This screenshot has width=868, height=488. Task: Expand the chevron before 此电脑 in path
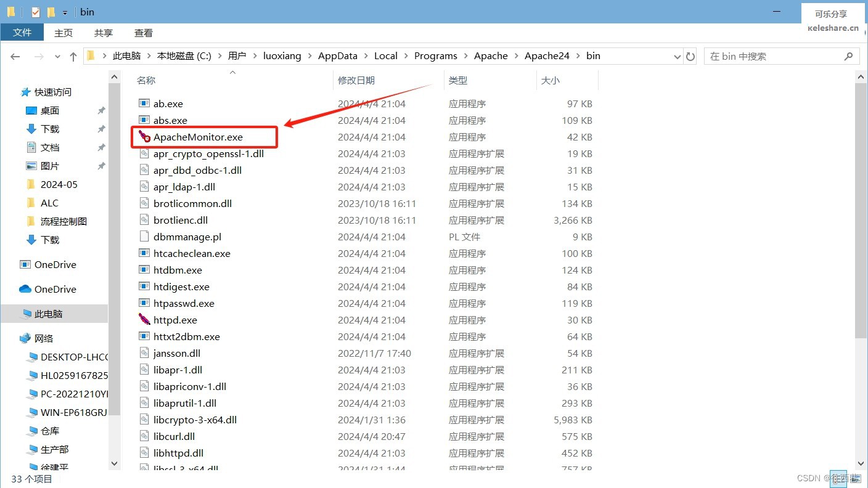[105, 56]
